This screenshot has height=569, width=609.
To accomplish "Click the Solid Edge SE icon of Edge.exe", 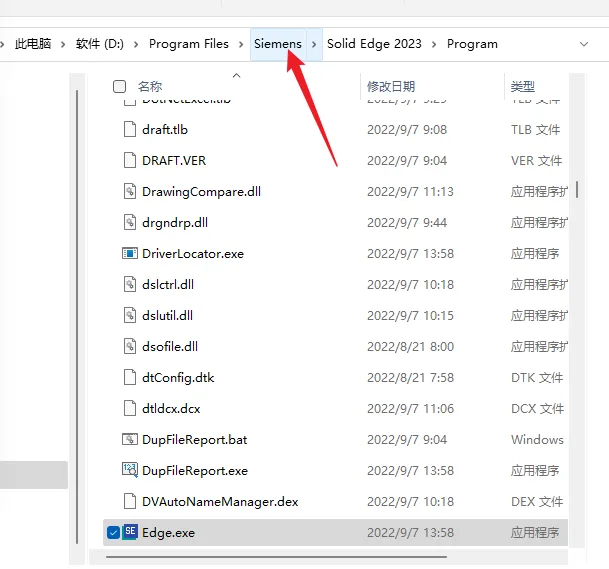I will [130, 532].
